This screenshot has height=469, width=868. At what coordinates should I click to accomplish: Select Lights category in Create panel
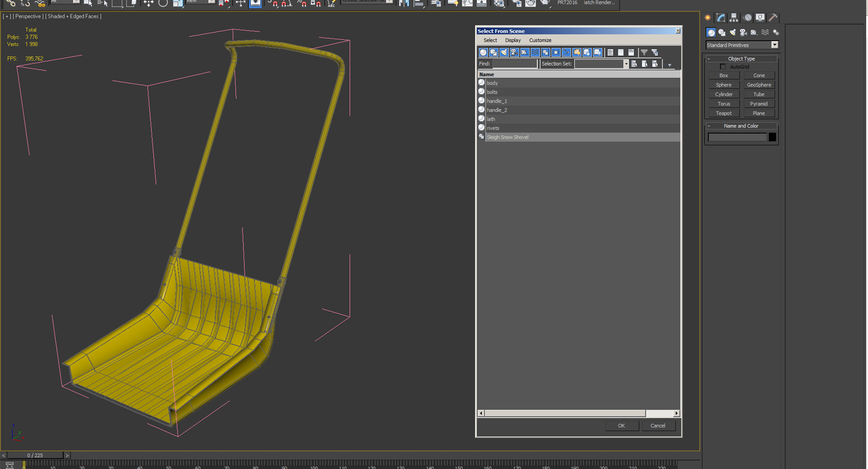click(x=733, y=33)
